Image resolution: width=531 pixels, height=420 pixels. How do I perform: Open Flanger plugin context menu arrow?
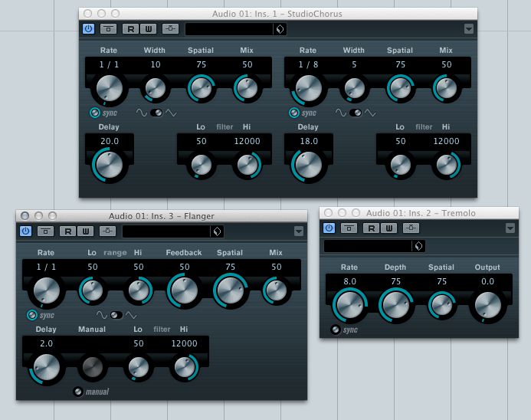click(298, 231)
